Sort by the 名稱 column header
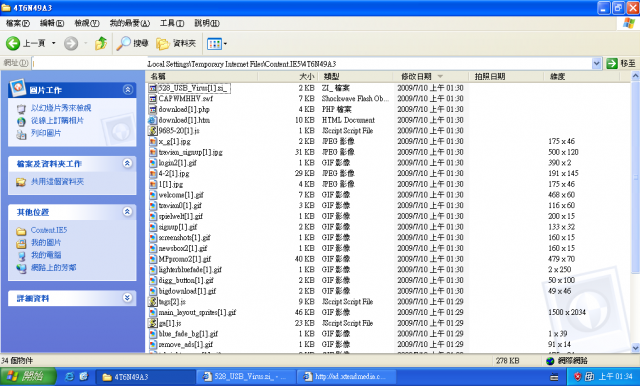640x386 pixels. [x=202, y=76]
